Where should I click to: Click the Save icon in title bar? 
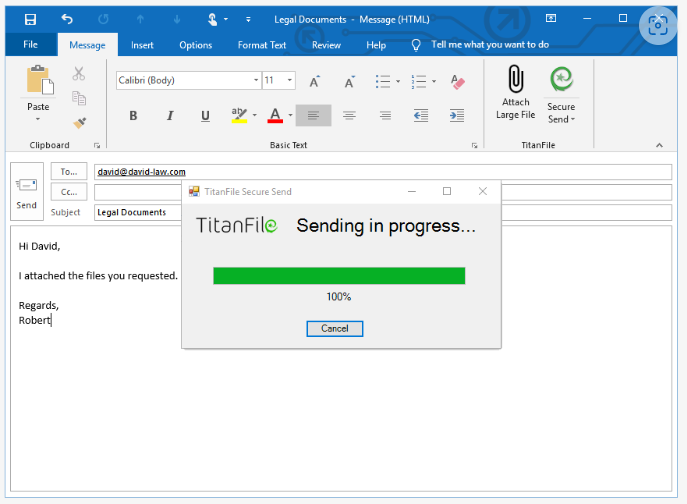point(30,19)
